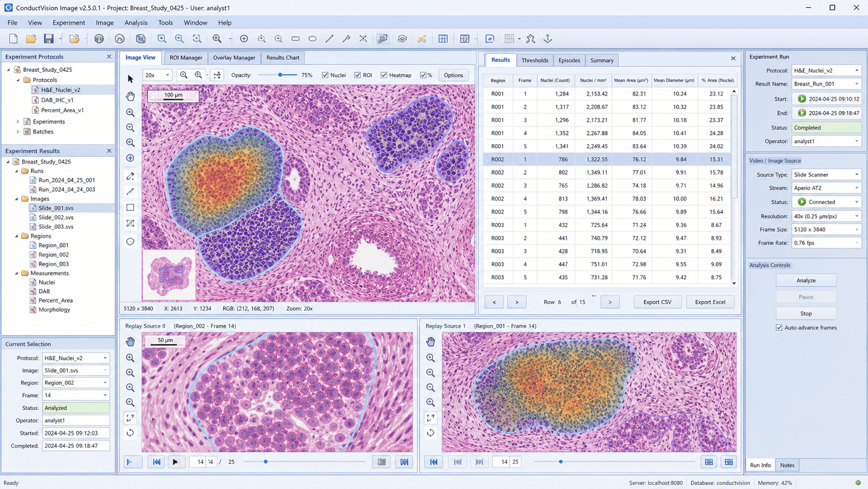Collapse the Protocols folder in the tree
Screen dimensions: 868x489
point(18,80)
